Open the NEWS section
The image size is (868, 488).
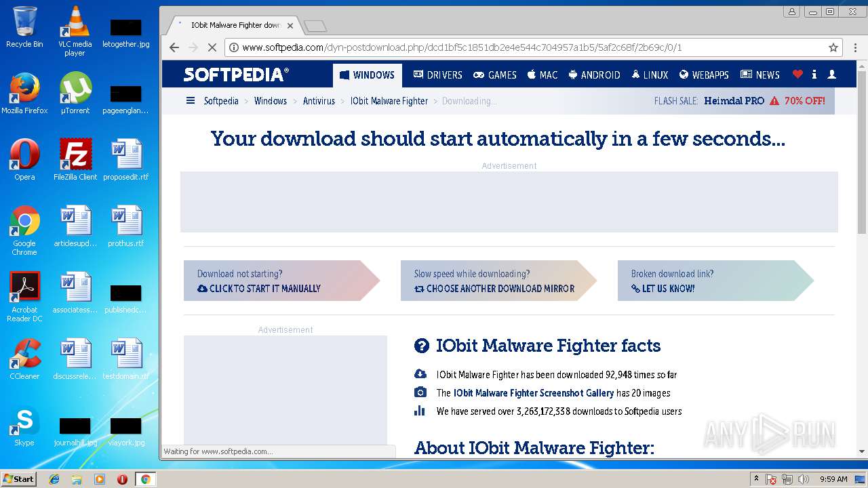pyautogui.click(x=760, y=75)
